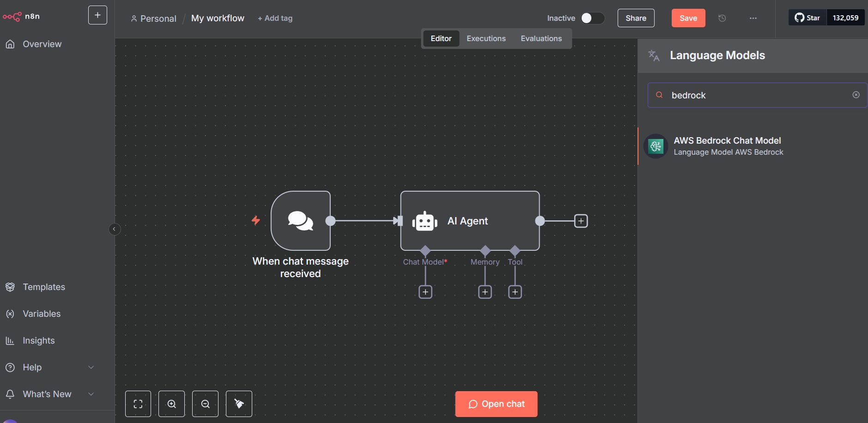Click the Share button
Screen dimensions: 868x423
636,18
